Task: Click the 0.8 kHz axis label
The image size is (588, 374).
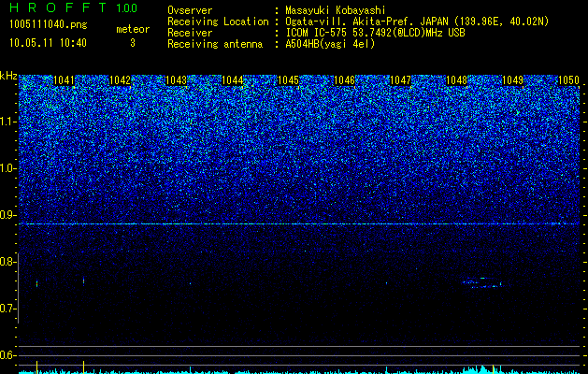Action: pyautogui.click(x=7, y=262)
